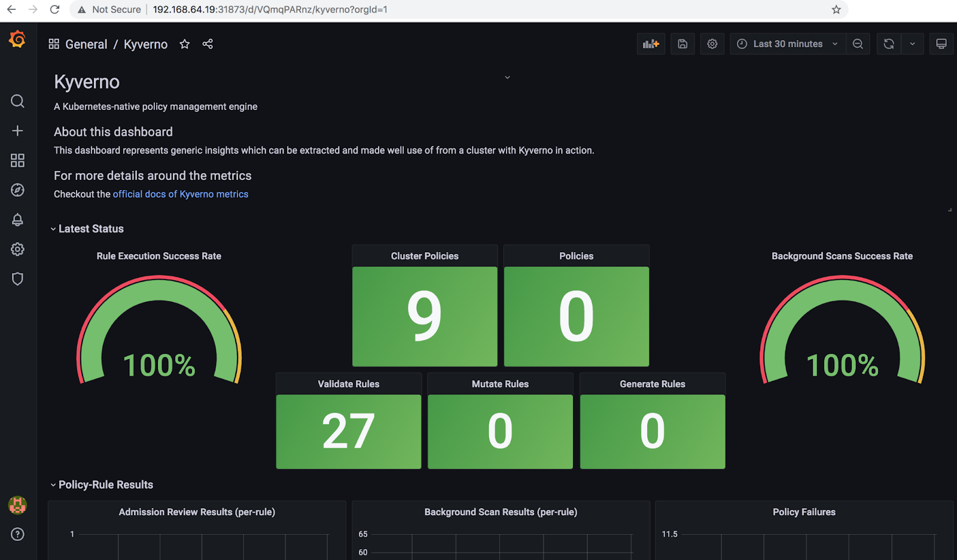Open the user avatar profile icon
This screenshot has width=957, height=560.
click(17, 505)
